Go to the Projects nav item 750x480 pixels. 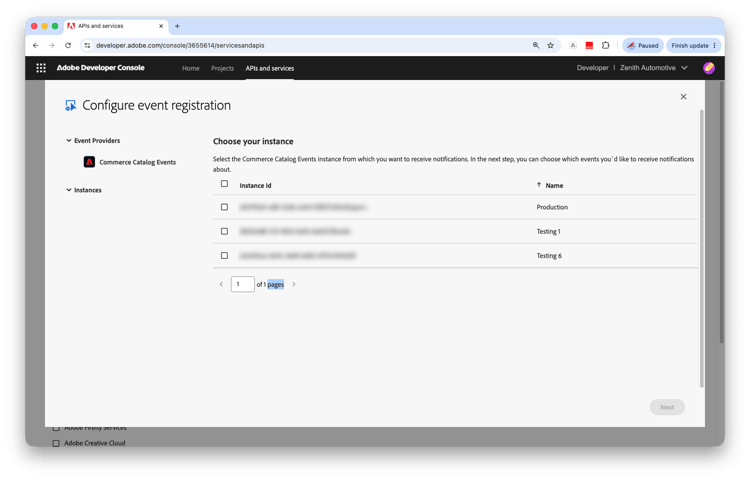222,68
